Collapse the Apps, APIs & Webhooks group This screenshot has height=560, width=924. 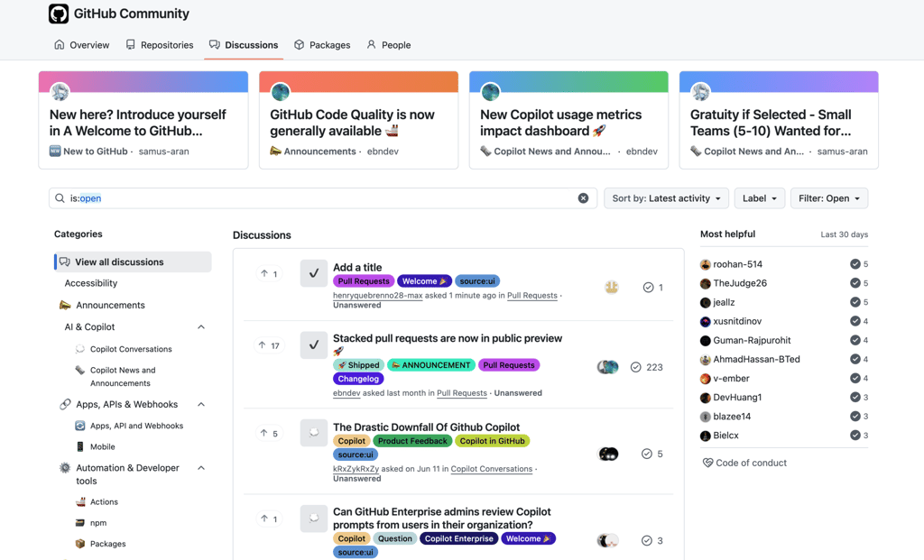click(x=201, y=405)
